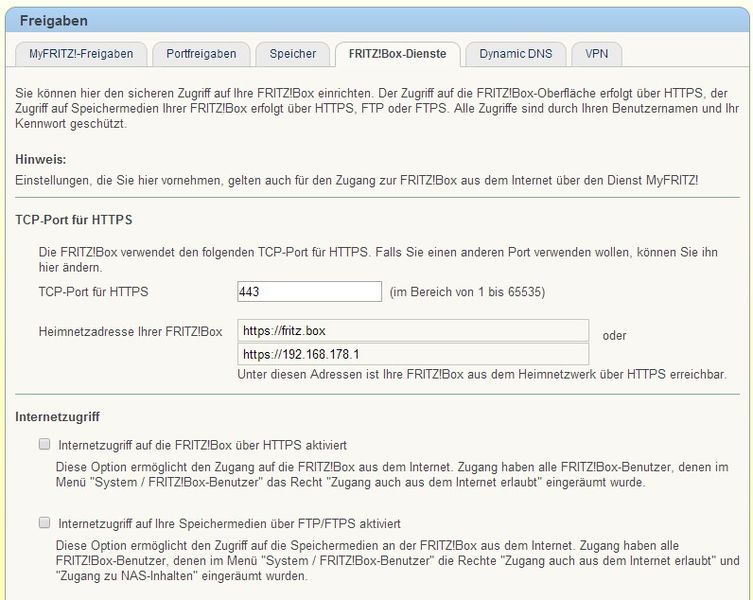This screenshot has width=753, height=600.
Task: Click the https://fritz.box address field
Action: tap(413, 331)
